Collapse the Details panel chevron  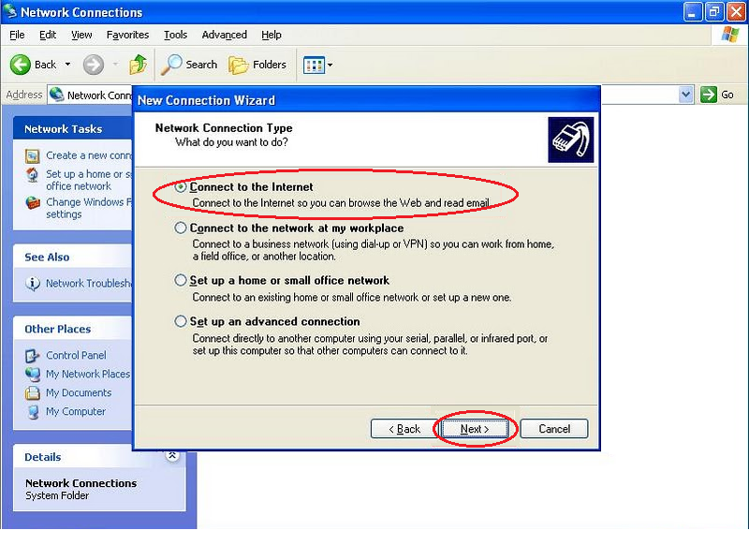(172, 456)
